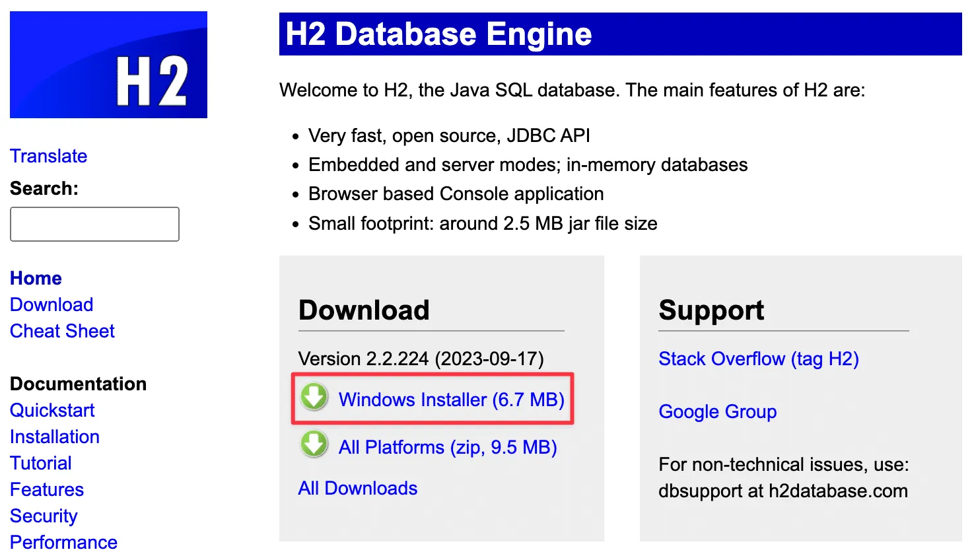Open the Security documentation link
This screenshot has width=972, height=560.
point(44,516)
